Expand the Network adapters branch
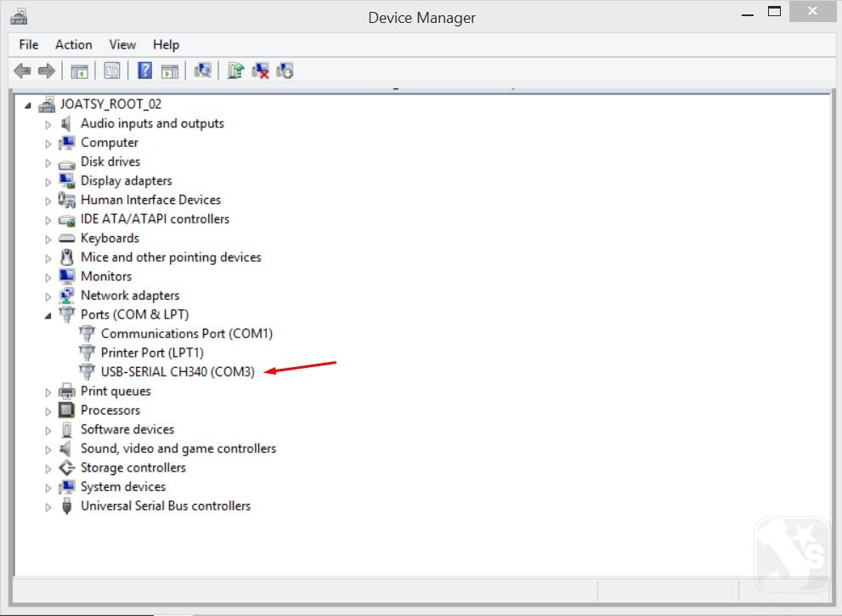 (48, 297)
